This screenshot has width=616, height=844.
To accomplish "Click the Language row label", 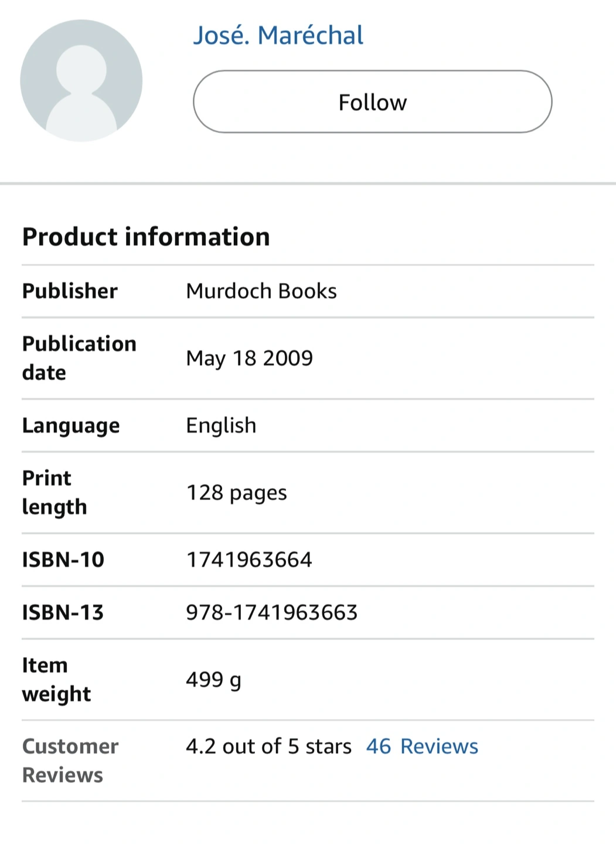I will (71, 426).
